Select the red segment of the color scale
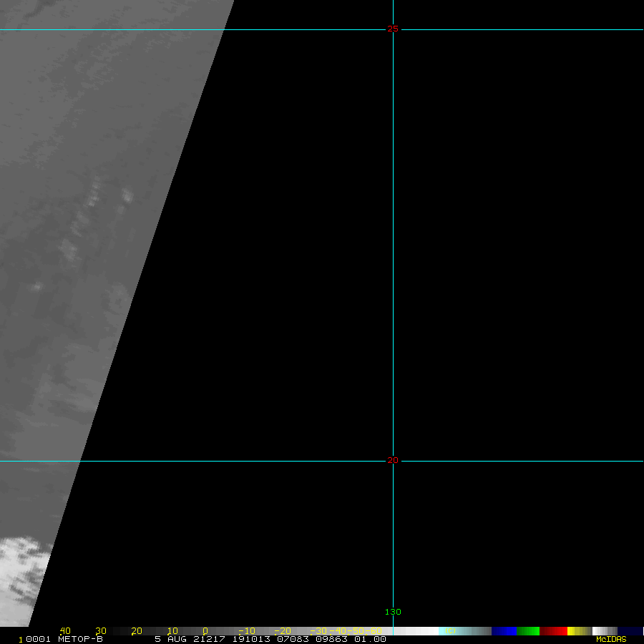Viewport: 644px width, 644px height. coord(554,631)
